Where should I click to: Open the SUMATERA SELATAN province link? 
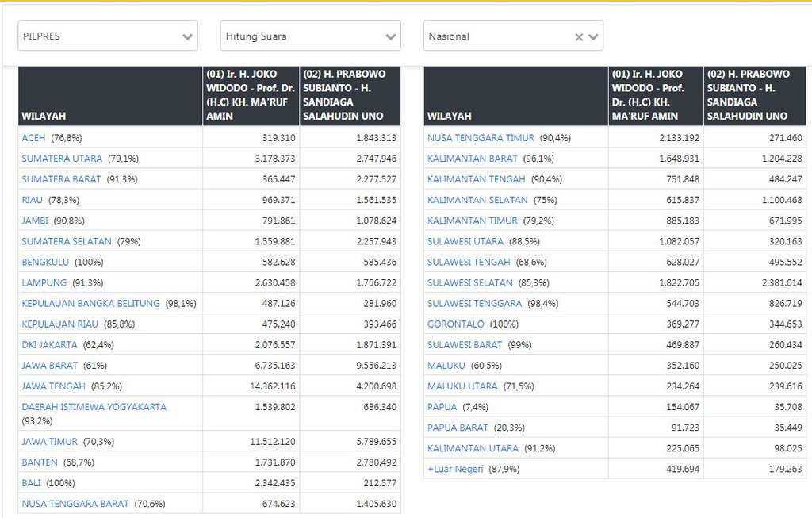[67, 241]
